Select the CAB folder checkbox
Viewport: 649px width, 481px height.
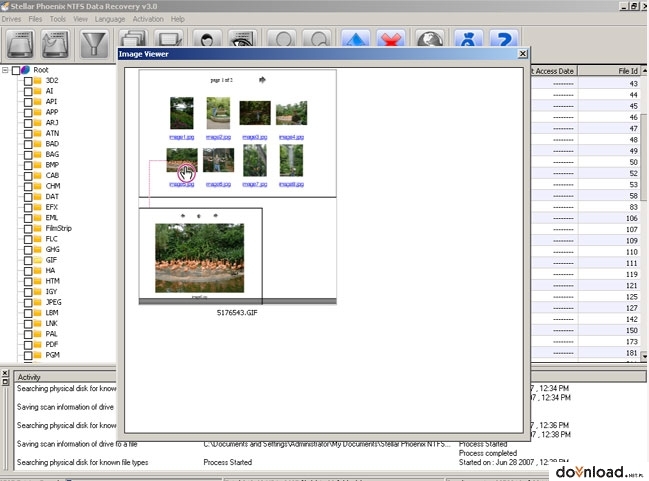tap(28, 176)
